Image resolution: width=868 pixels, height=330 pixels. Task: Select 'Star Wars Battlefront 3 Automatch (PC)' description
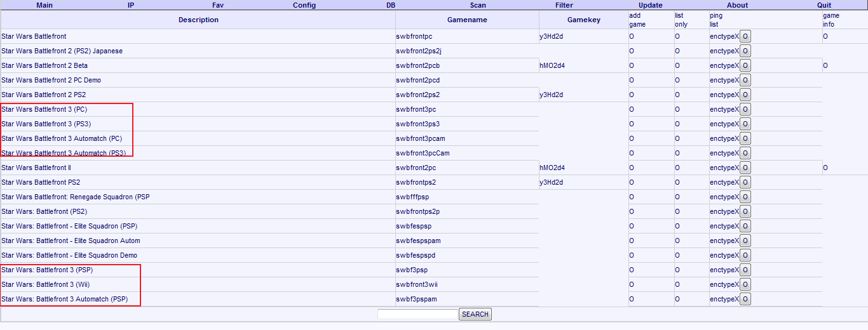(62, 139)
